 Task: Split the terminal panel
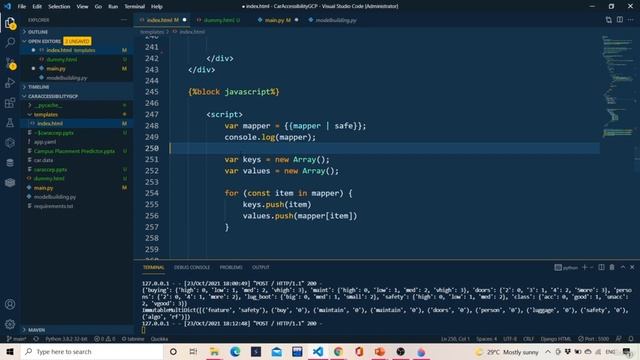(601, 267)
